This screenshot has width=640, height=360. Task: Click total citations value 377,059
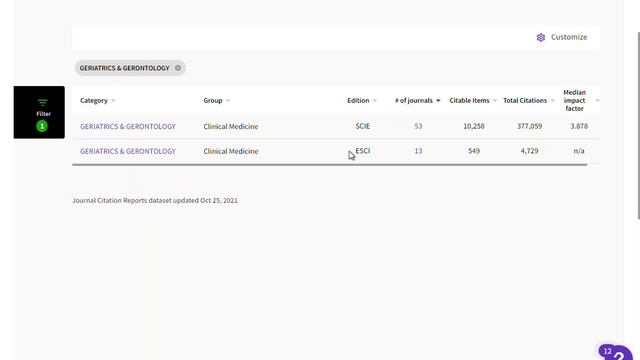(x=529, y=126)
